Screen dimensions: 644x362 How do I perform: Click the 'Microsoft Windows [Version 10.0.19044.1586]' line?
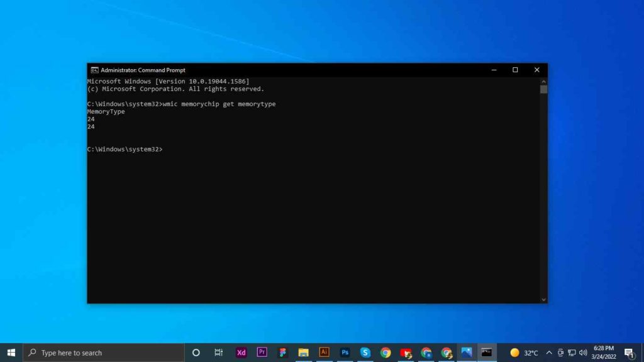click(x=168, y=81)
